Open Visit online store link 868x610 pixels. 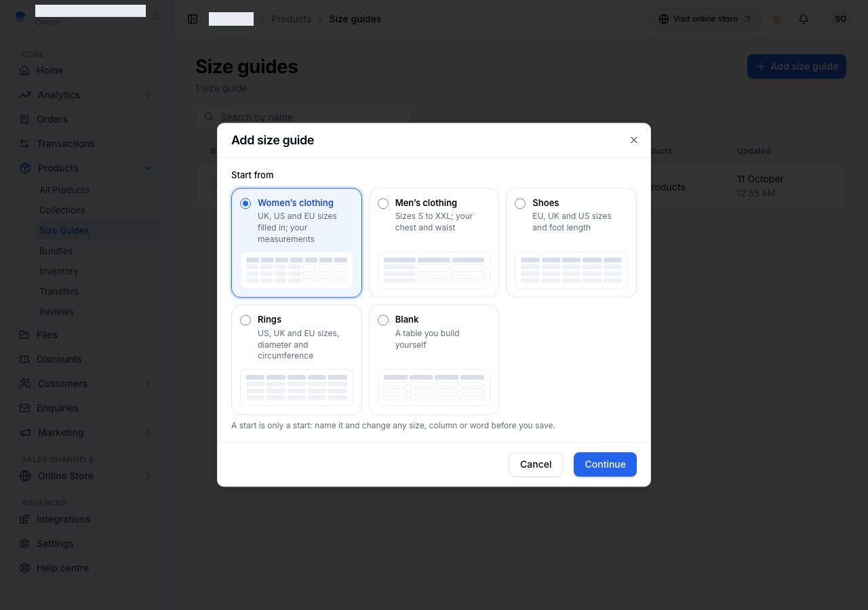click(x=705, y=19)
